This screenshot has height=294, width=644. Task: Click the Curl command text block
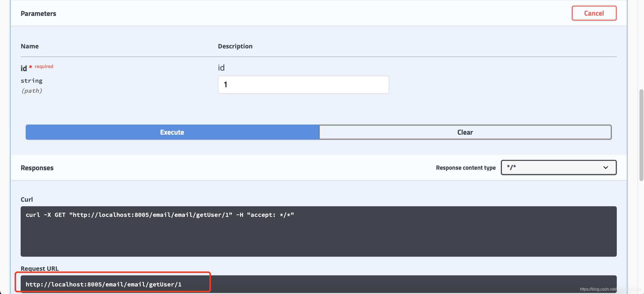pos(318,231)
